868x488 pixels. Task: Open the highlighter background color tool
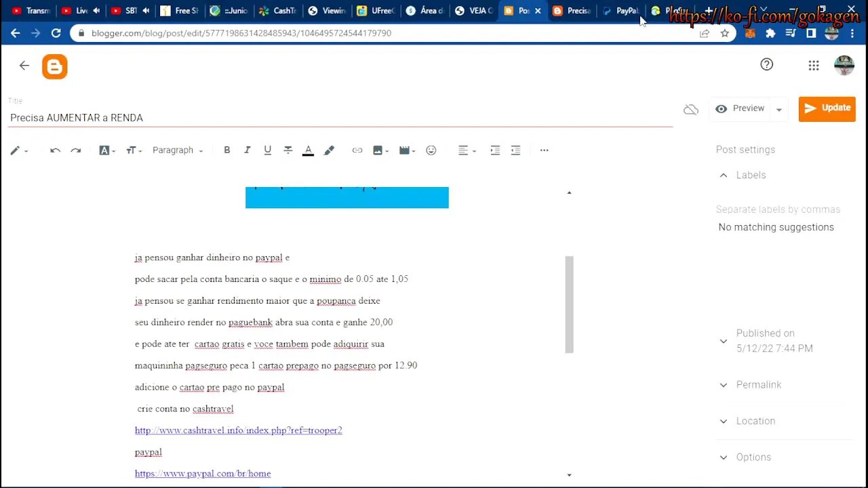coord(329,150)
